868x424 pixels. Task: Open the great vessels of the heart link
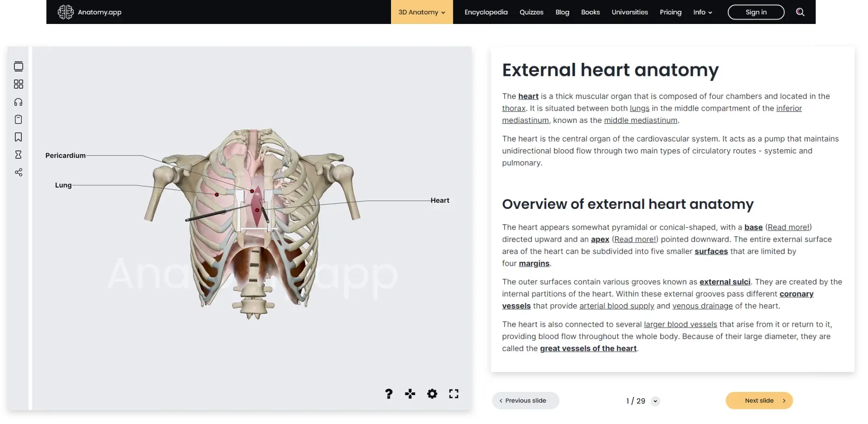click(588, 349)
